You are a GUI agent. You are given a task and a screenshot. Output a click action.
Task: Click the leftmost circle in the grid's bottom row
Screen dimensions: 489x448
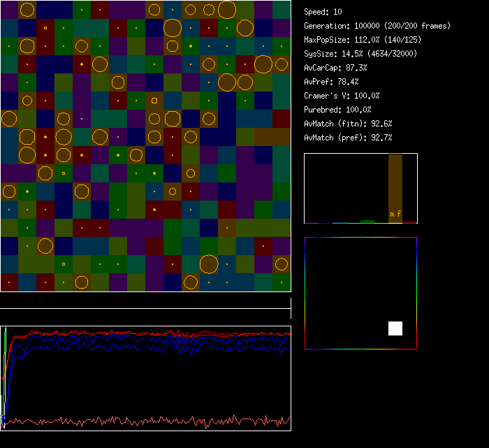(x=82, y=282)
